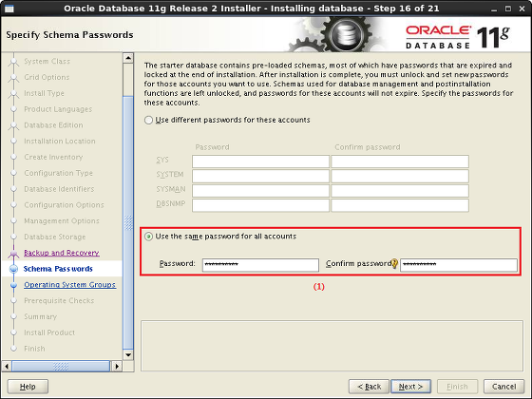Select the Schema Passwords step
532x399 pixels.
[x=58, y=269]
